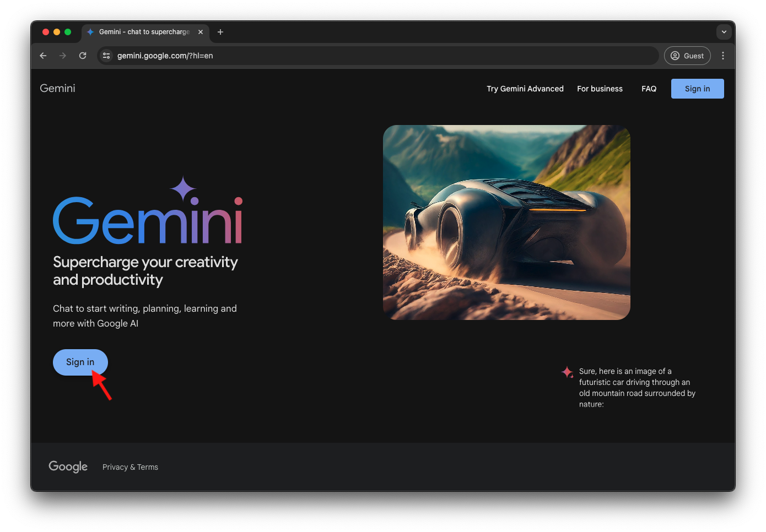Select the Gemini chat tab

(x=144, y=32)
